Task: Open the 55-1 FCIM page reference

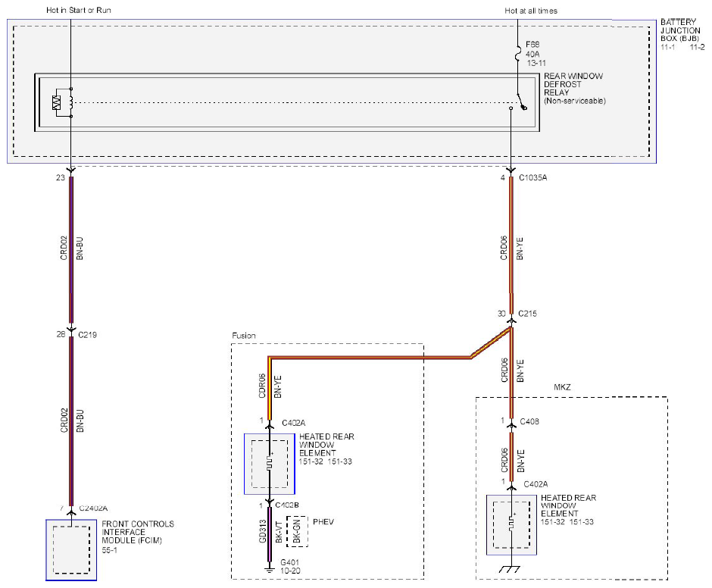Action: tap(109, 550)
